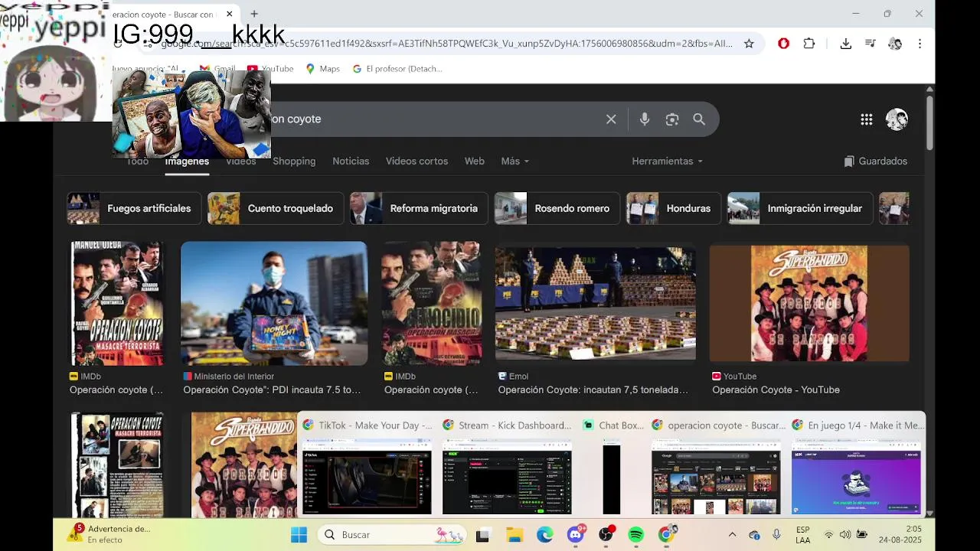Filter by Honduras chip
Image resolution: width=980 pixels, height=551 pixels.
[674, 208]
